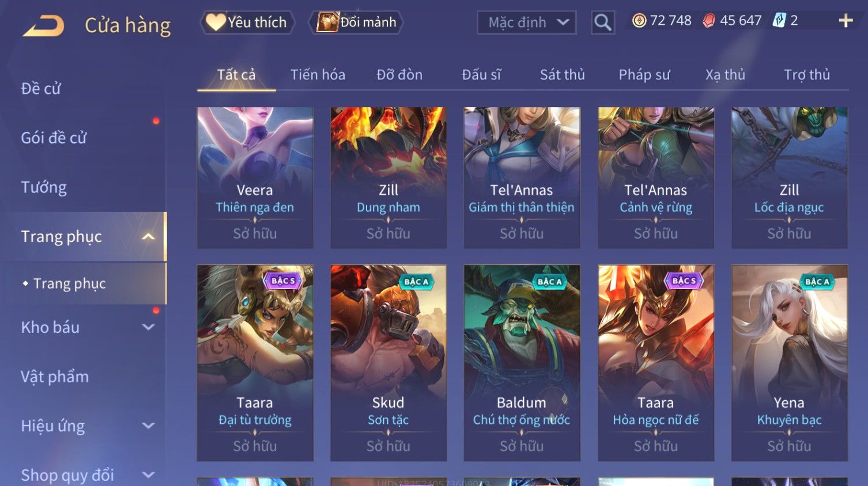The height and width of the screenshot is (486, 868).
Task: Tap the plus icon to add currency
Action: pos(846,21)
